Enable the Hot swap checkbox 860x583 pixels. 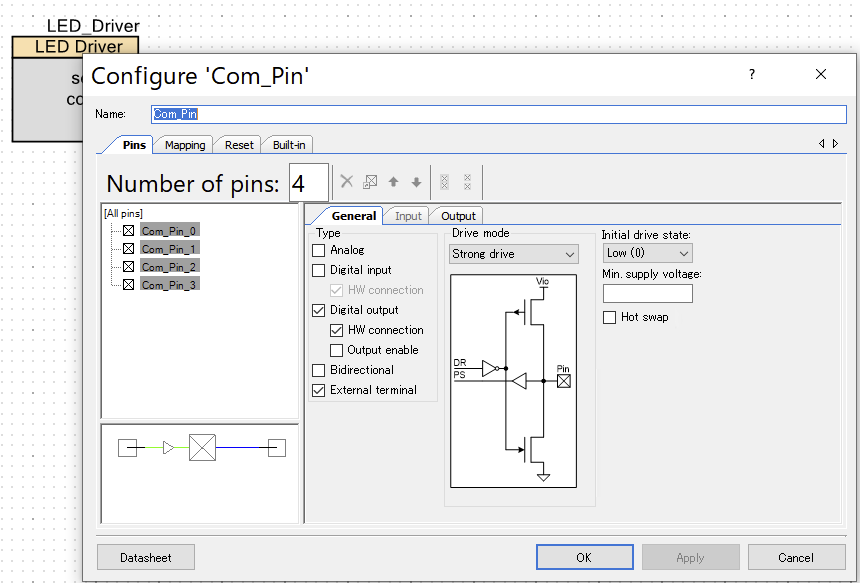pyautogui.click(x=610, y=317)
